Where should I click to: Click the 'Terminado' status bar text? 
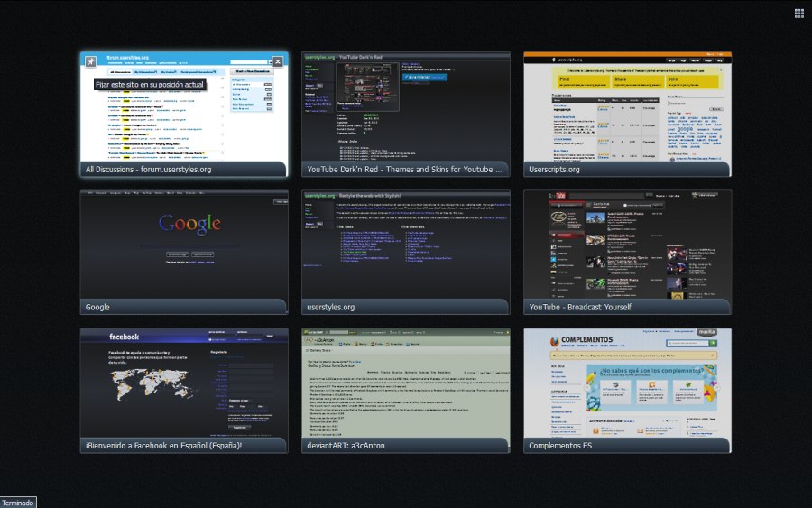click(x=18, y=503)
